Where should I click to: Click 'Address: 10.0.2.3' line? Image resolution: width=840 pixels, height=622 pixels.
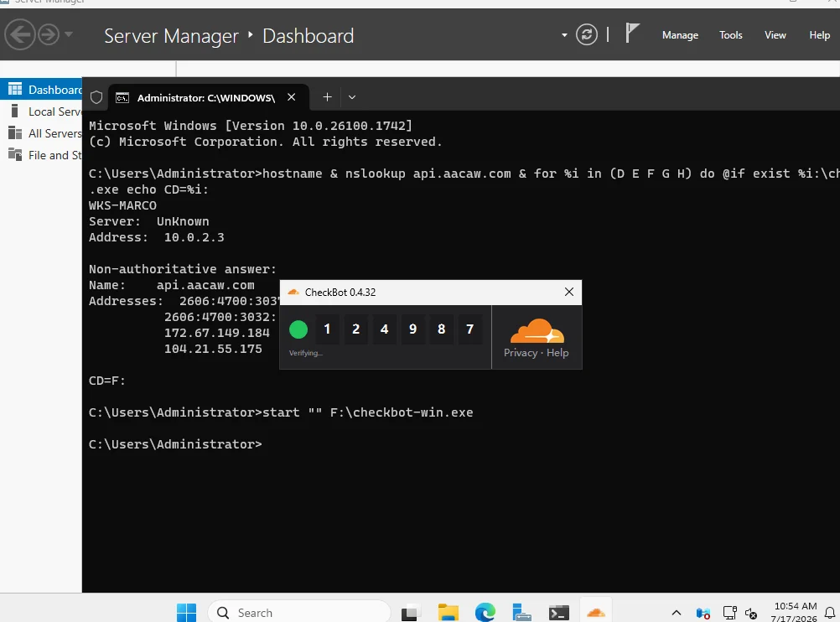tap(157, 237)
